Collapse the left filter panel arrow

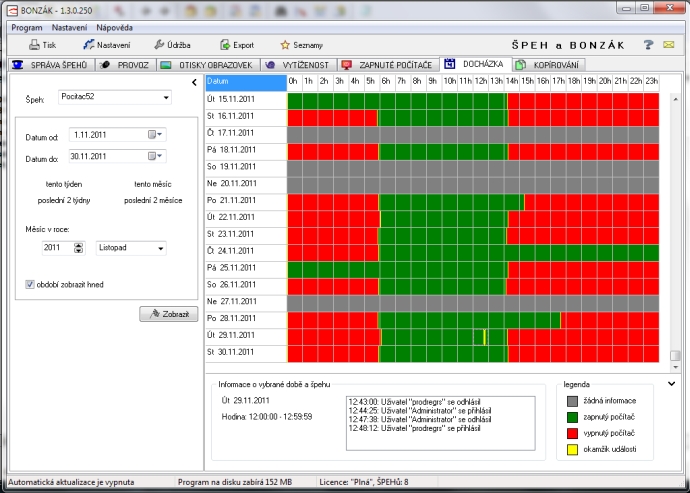195,82
